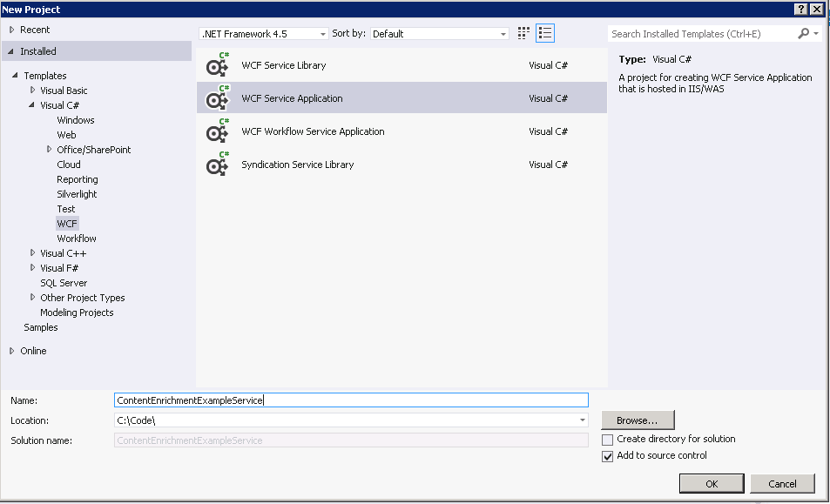The width and height of the screenshot is (830, 504).
Task: Close the New Project dialog
Action: click(x=817, y=9)
